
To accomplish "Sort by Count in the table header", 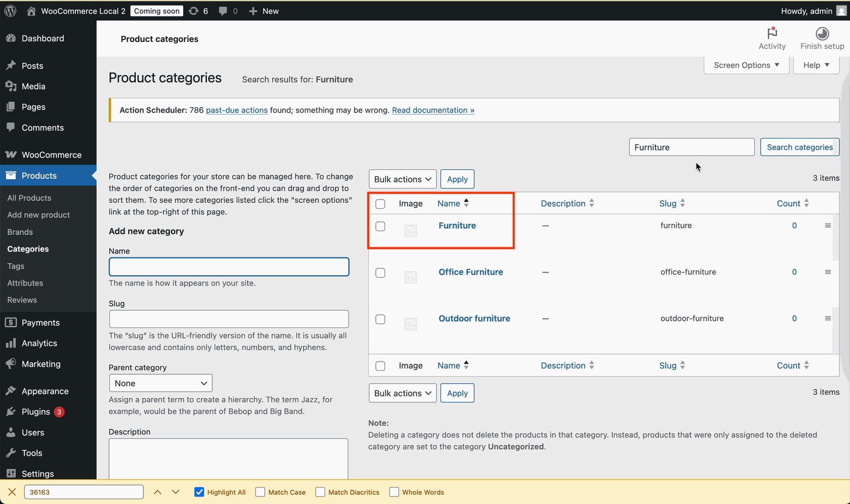I will click(793, 204).
